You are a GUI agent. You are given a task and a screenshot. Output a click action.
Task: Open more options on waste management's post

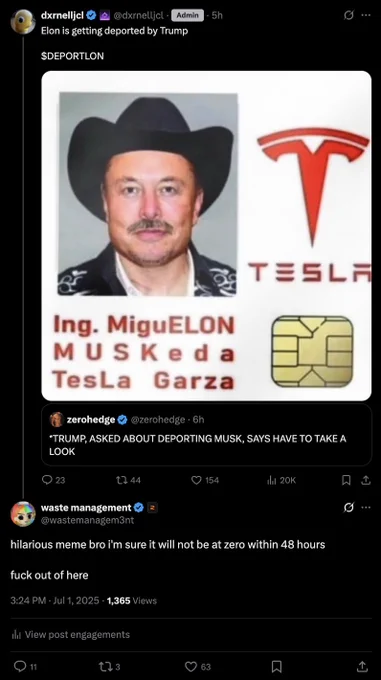pyautogui.click(x=366, y=507)
